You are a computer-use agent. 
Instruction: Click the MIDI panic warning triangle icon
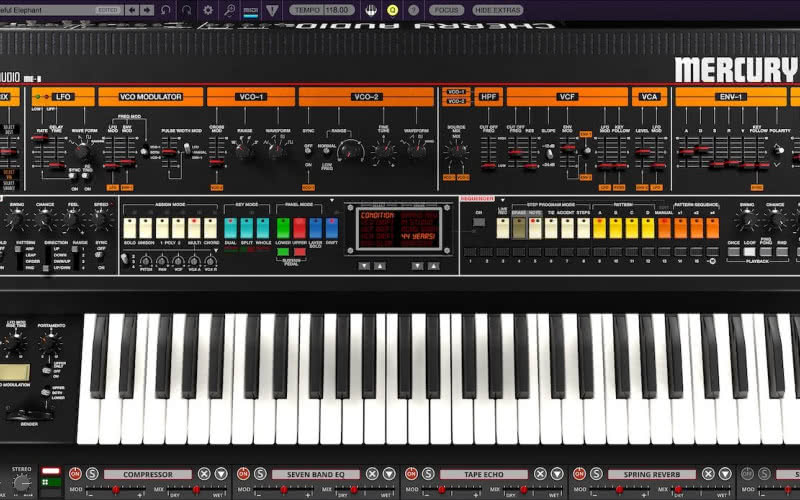point(271,10)
